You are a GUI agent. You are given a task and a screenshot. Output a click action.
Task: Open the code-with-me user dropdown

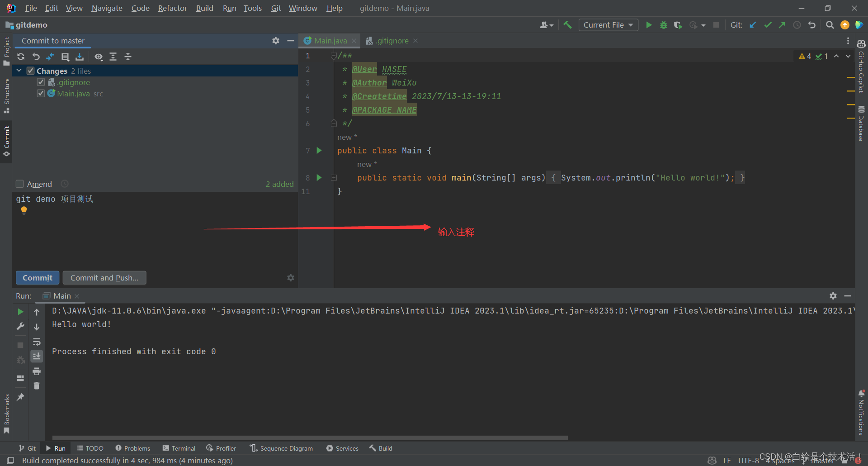546,25
